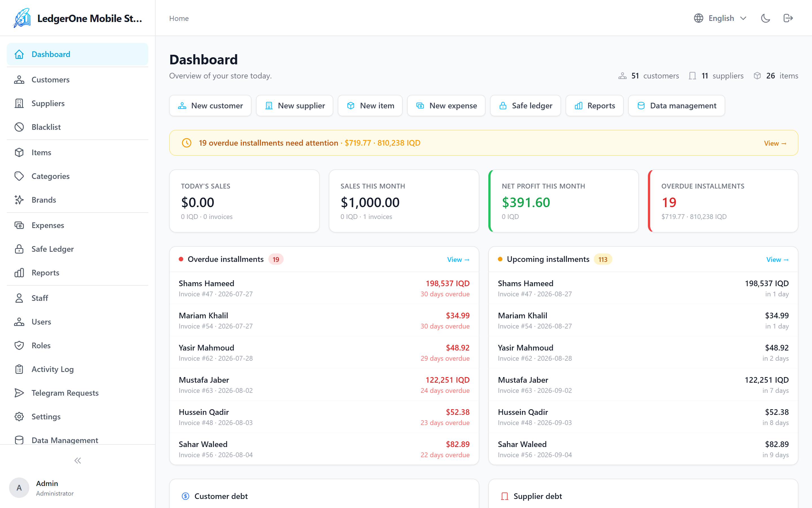Image resolution: width=812 pixels, height=508 pixels.
Task: Click the Admin user avatar
Action: (x=19, y=488)
